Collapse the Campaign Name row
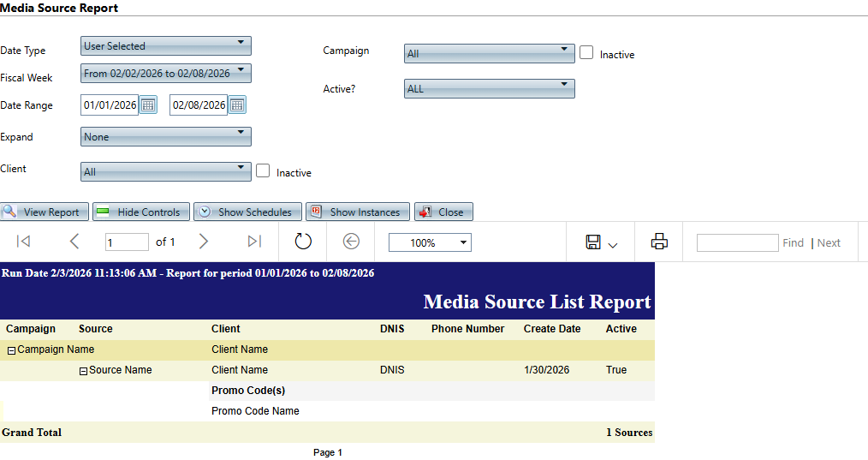 pos(12,350)
